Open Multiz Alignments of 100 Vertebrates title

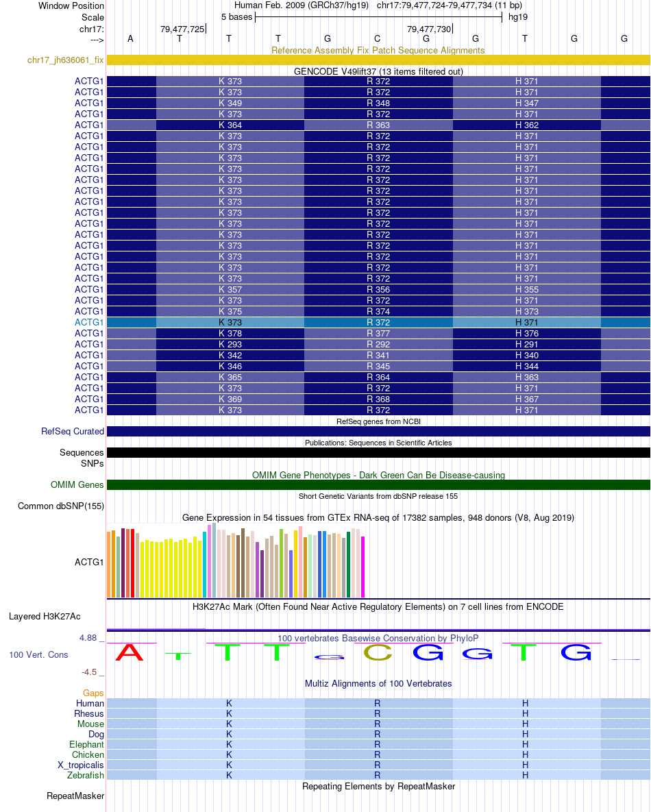point(378,683)
